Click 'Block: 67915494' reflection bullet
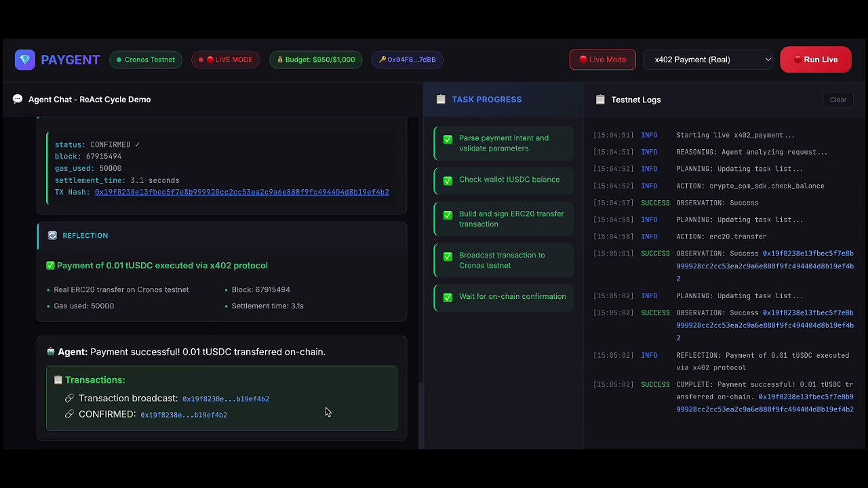Viewport: 868px width, 488px height. coord(261,290)
